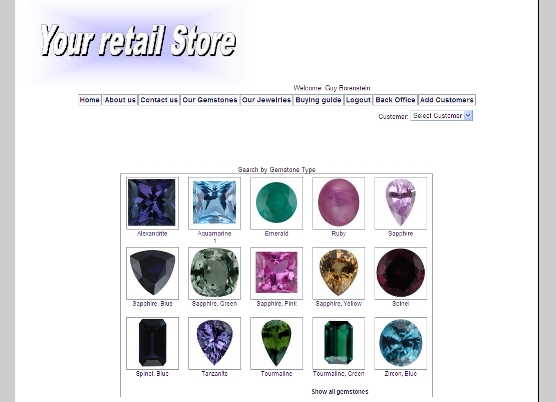Screen dimensions: 556x402
Task: Click the Tourmaline, Green text link
Action: point(338,374)
